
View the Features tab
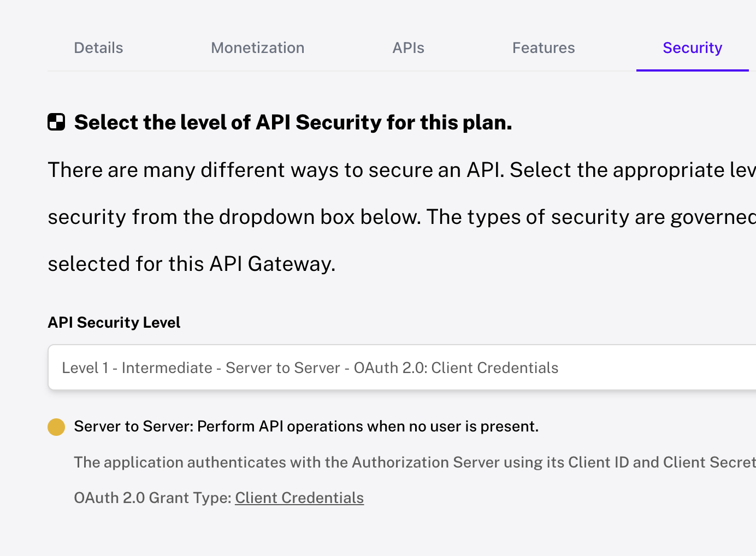pyautogui.click(x=543, y=48)
